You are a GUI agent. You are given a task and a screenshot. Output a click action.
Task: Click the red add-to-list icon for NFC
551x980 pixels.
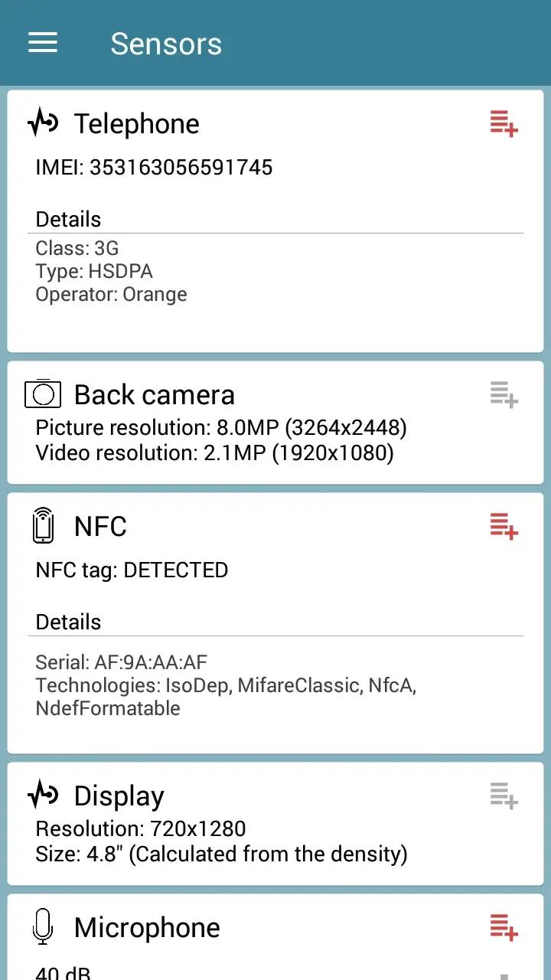click(x=503, y=525)
